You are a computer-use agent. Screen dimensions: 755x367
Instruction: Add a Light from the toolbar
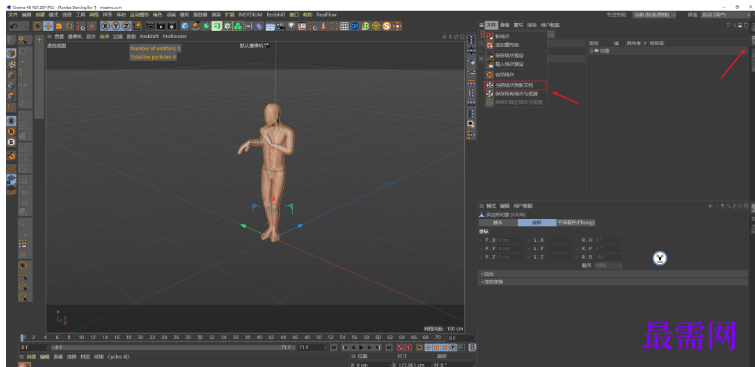pyautogui.click(x=291, y=26)
